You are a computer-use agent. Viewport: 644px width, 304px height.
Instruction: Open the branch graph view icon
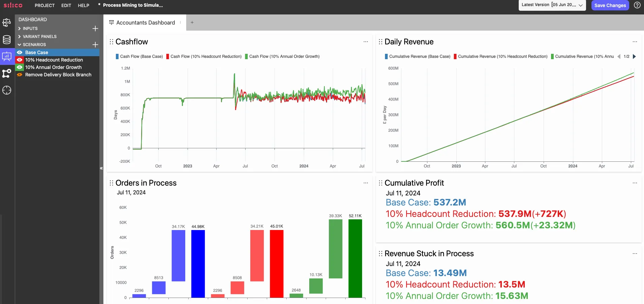click(x=7, y=73)
